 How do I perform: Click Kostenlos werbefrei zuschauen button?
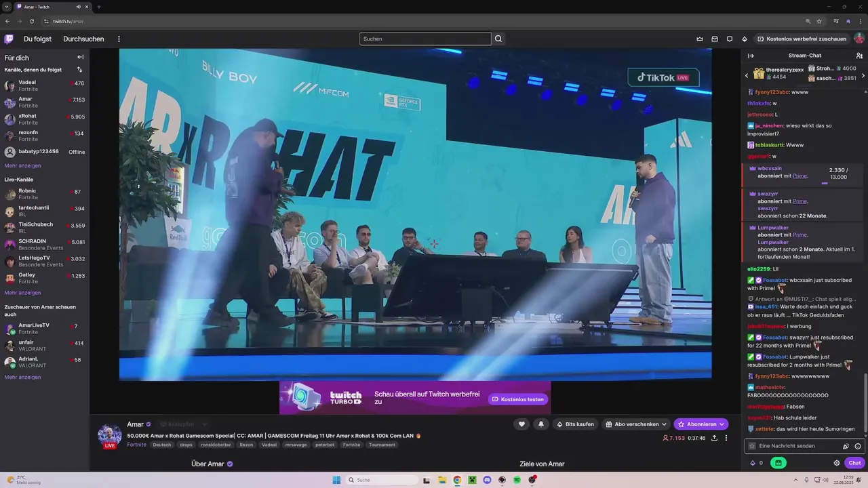(802, 39)
